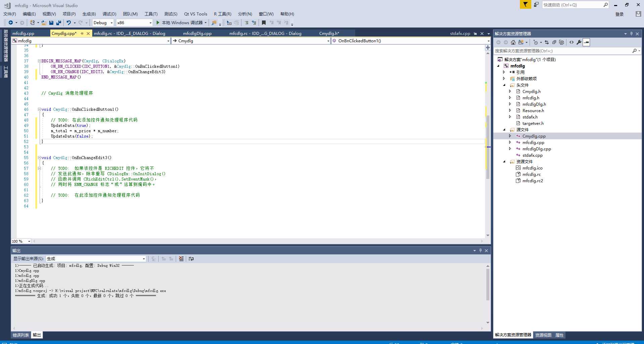Click the 登录 sign-in link
Screen dimensions: 644x344
(x=619, y=14)
